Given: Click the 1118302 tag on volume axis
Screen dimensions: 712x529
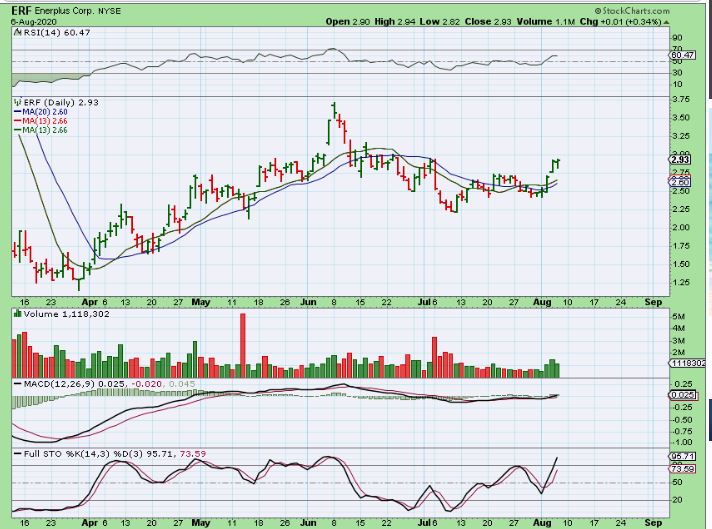Looking at the screenshot, I should click(x=688, y=363).
